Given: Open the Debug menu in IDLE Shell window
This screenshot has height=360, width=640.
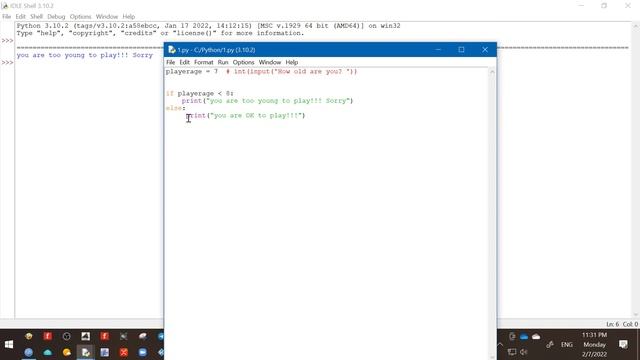Looking at the screenshot, I should (x=56, y=17).
